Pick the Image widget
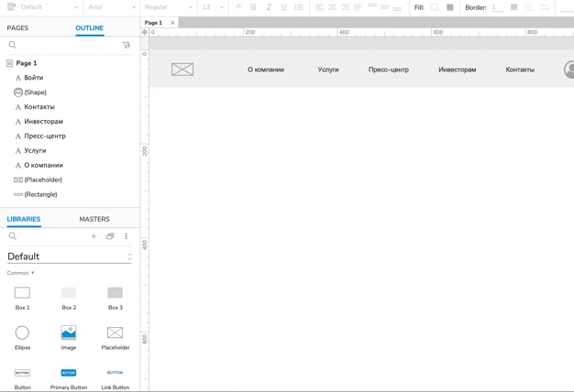The height and width of the screenshot is (392, 574). pyautogui.click(x=69, y=338)
